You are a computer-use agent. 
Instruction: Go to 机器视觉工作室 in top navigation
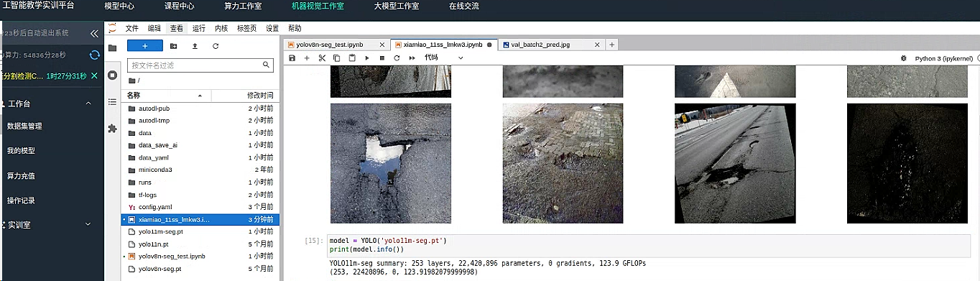click(x=318, y=6)
